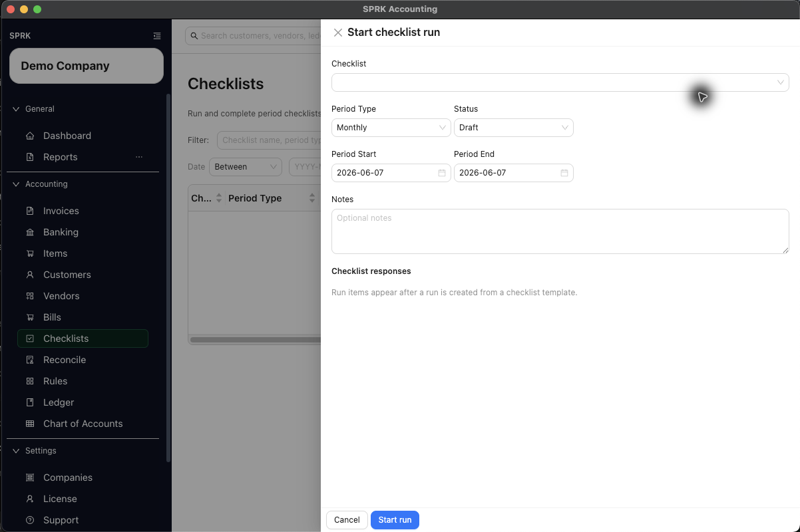800x532 pixels.
Task: Click the Notes text area
Action: click(x=560, y=231)
